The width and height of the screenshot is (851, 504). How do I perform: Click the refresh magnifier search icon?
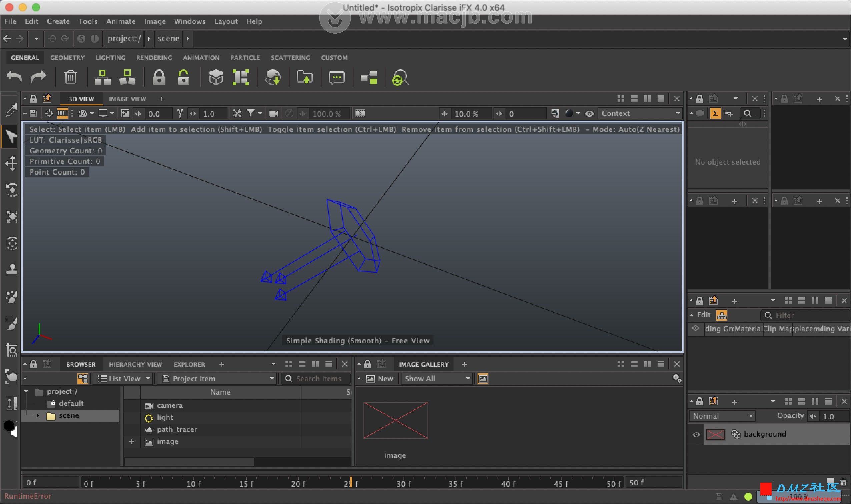pyautogui.click(x=400, y=78)
